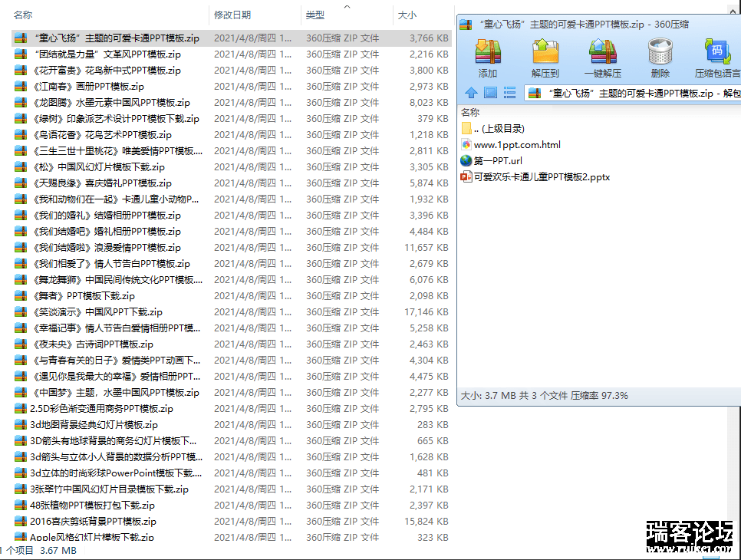Image resolution: width=741 pixels, height=560 pixels.
Task: Switch to large icon view in 360压缩
Action: 489,93
